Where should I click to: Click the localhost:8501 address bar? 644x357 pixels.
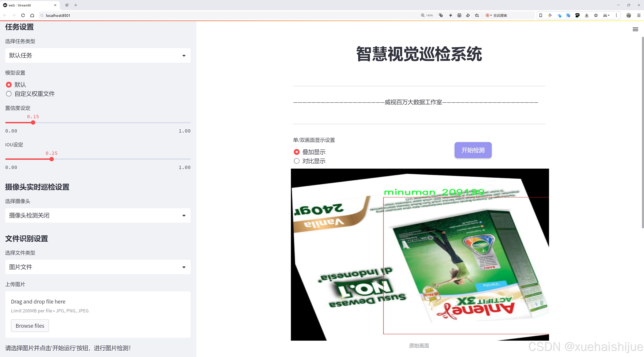pyautogui.click(x=225, y=15)
